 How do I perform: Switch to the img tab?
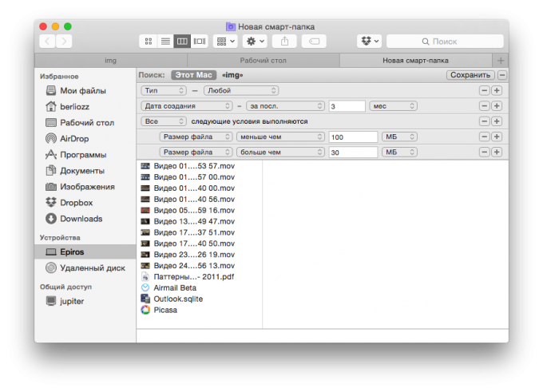(x=111, y=61)
